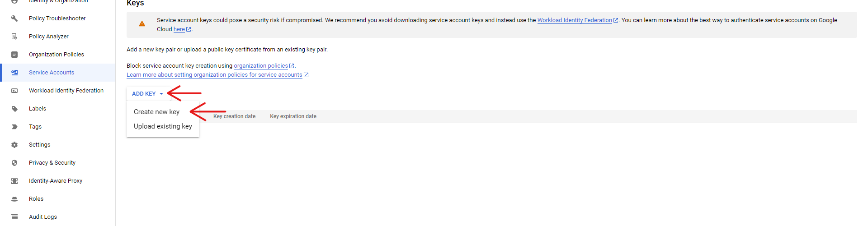
Task: Click the Identity-Aware Proxy icon
Action: (14, 181)
